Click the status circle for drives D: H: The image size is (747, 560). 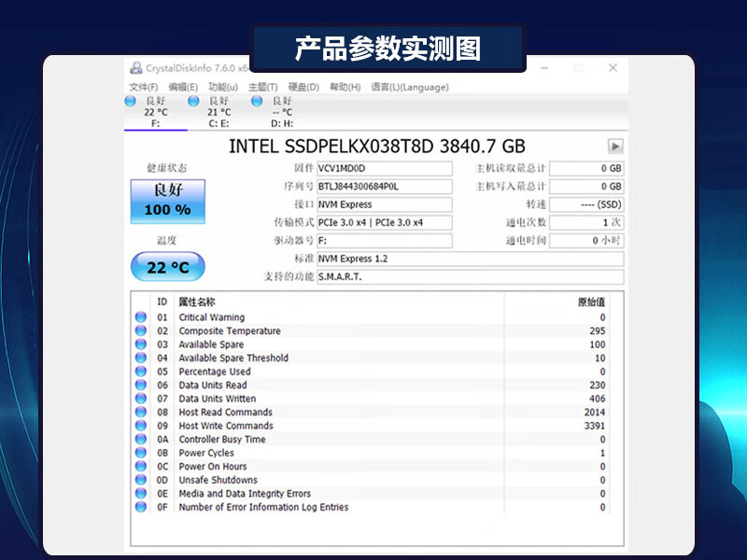(x=257, y=101)
